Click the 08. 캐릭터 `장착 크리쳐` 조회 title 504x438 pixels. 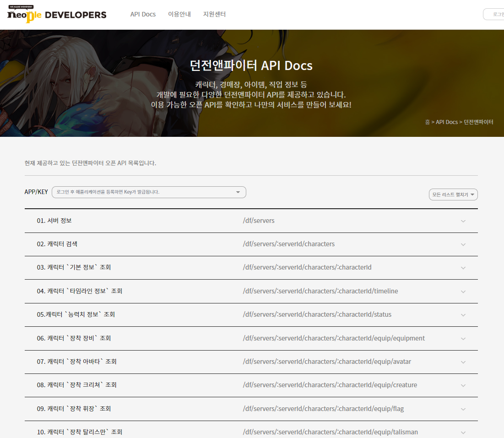76,385
